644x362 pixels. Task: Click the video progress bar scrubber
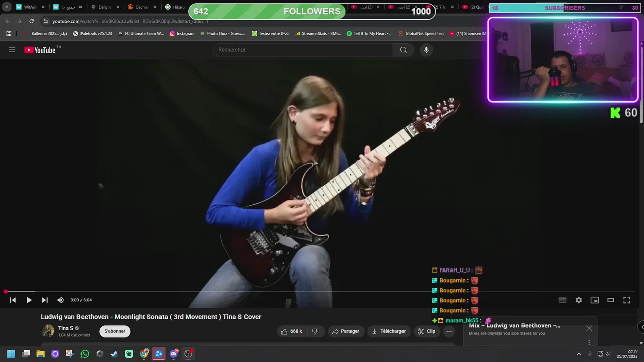pyautogui.click(x=6, y=291)
